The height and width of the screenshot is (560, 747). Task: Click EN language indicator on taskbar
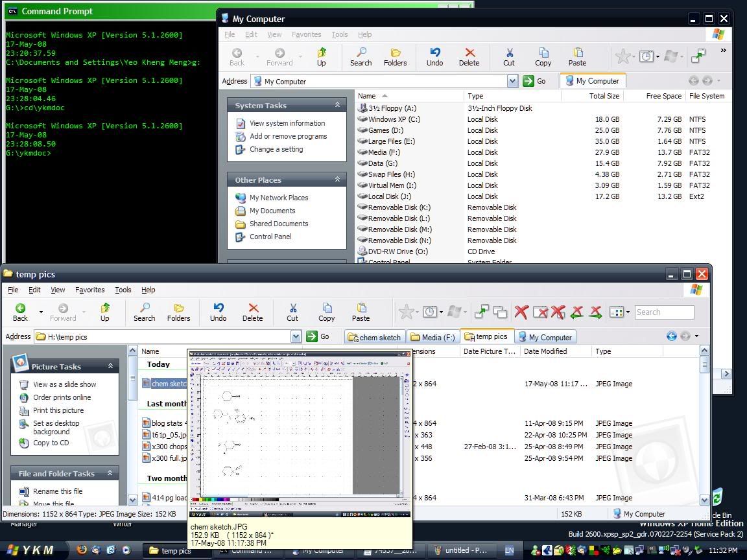point(509,550)
